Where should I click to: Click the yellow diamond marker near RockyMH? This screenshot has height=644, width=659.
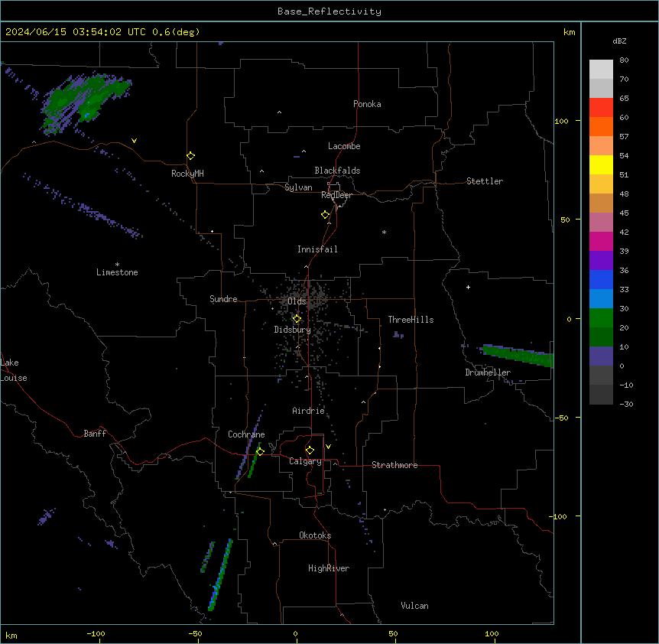191,156
